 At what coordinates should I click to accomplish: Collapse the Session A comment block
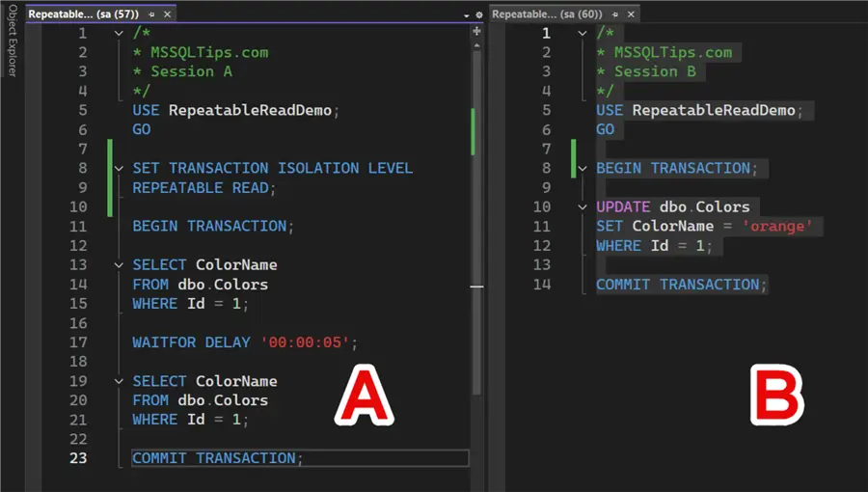coord(119,33)
